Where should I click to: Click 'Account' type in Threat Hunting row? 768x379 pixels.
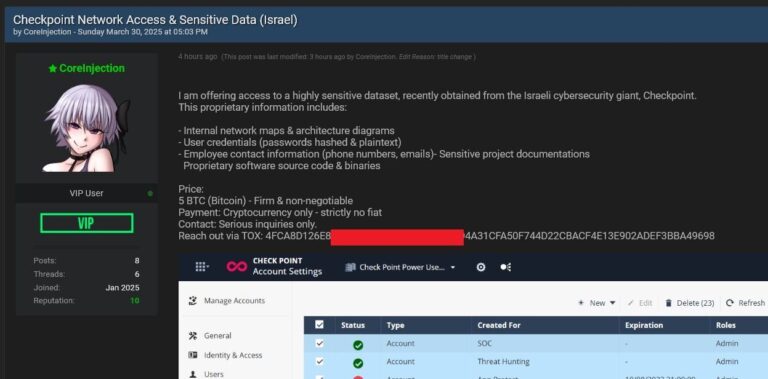(400, 362)
